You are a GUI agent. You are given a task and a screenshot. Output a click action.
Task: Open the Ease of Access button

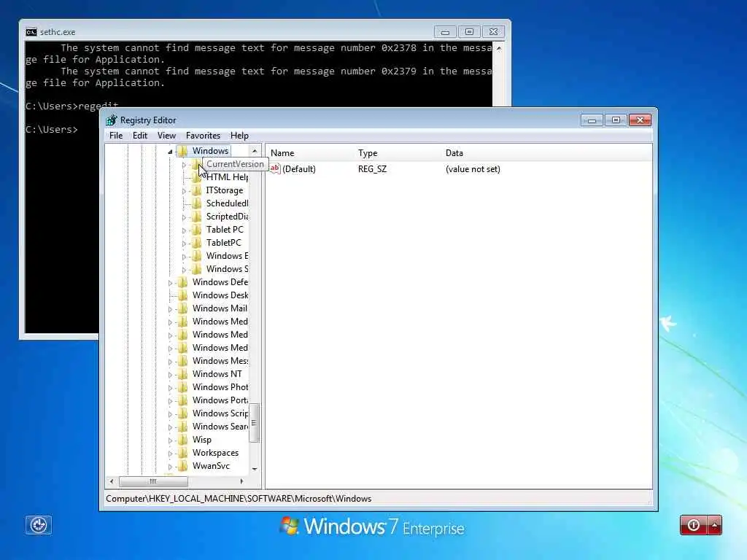[39, 525]
